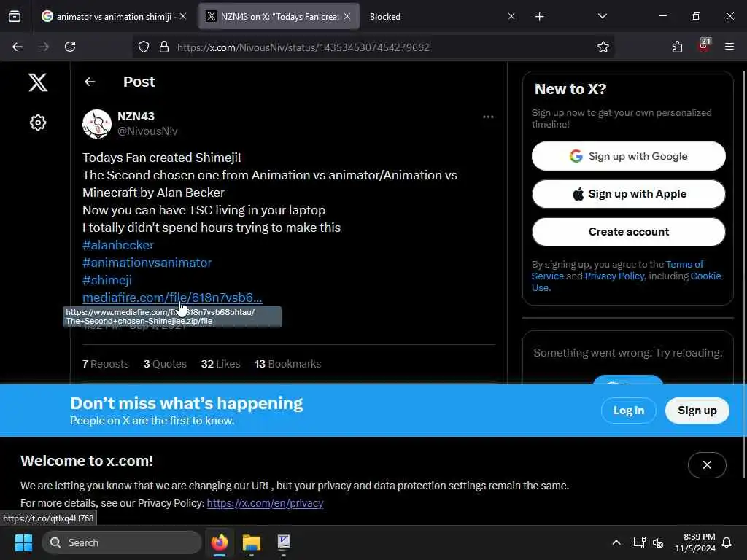The image size is (747, 560).
Task: Expand the list all tabs chevron
Action: pos(602,16)
